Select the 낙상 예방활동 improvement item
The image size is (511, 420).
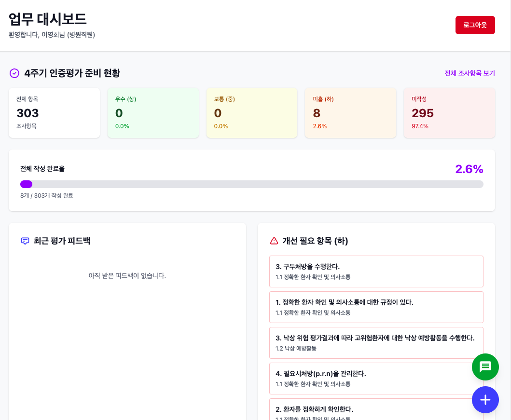(375, 342)
